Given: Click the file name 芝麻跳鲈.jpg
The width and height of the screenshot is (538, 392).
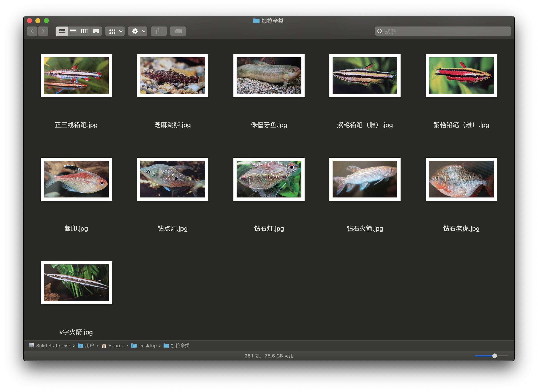Looking at the screenshot, I should coord(172,125).
